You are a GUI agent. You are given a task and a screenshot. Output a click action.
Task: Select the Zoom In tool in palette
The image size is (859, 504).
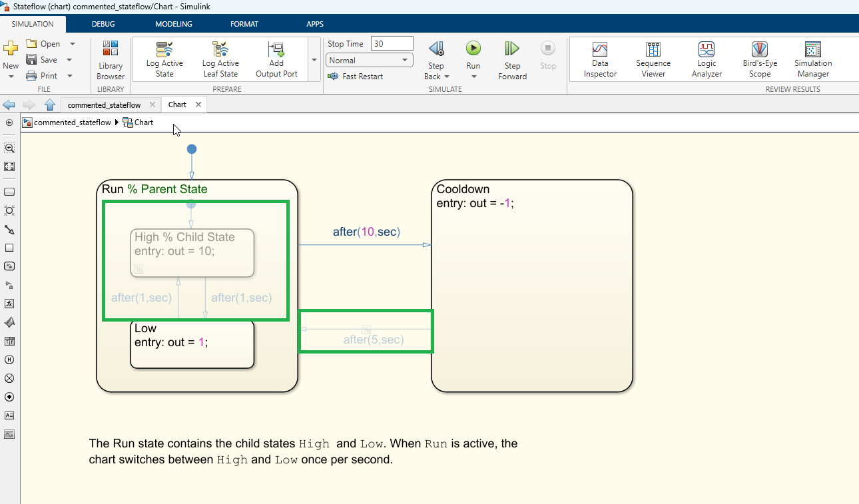tap(9, 148)
